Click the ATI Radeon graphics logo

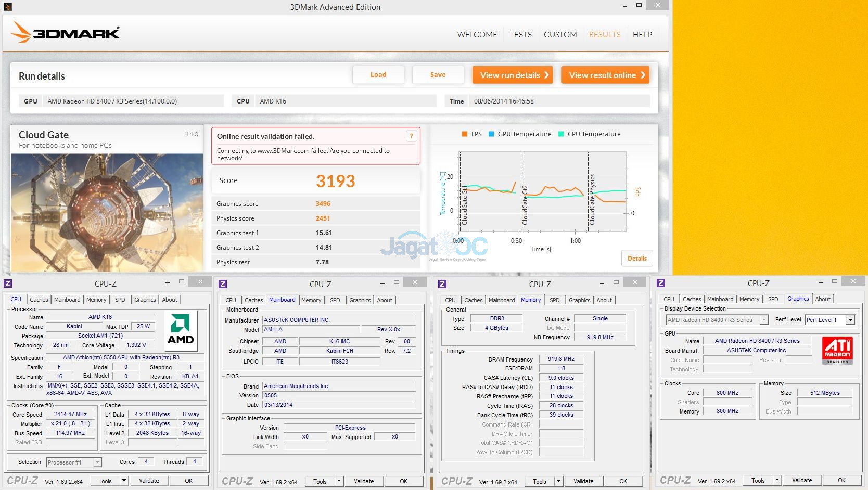837,350
